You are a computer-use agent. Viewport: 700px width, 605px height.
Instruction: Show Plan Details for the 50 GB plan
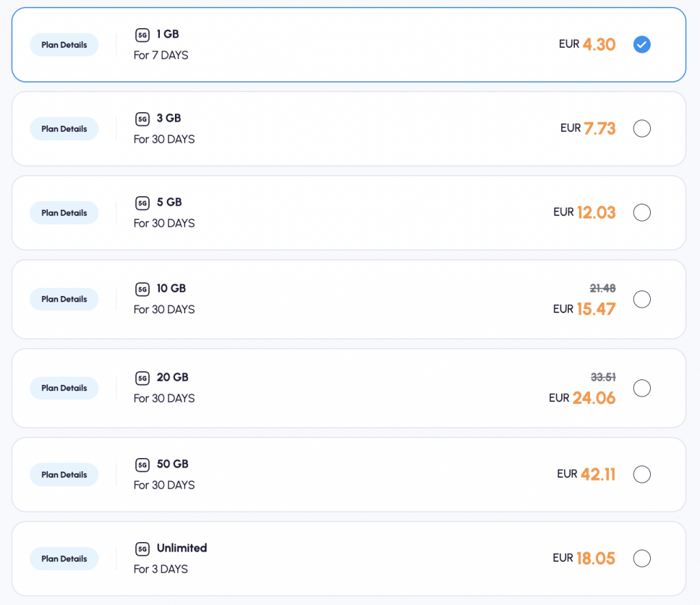pos(64,474)
